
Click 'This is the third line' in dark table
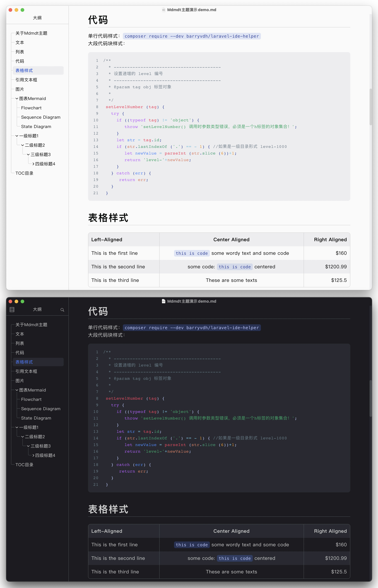[115, 572]
